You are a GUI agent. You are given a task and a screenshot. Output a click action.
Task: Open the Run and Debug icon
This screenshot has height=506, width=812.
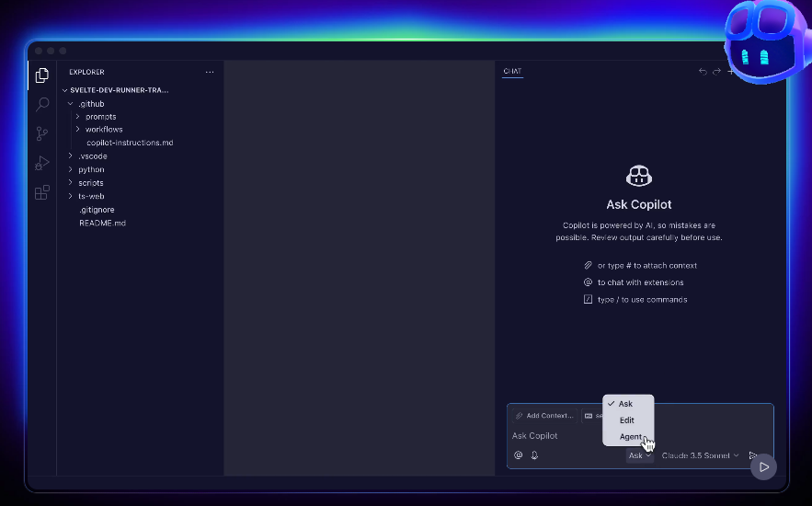pos(42,163)
